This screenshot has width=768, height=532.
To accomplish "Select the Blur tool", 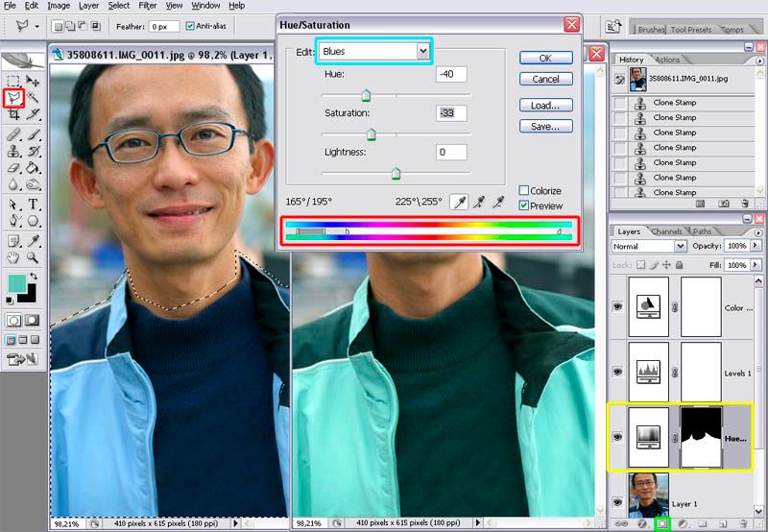I will pyautogui.click(x=13, y=184).
